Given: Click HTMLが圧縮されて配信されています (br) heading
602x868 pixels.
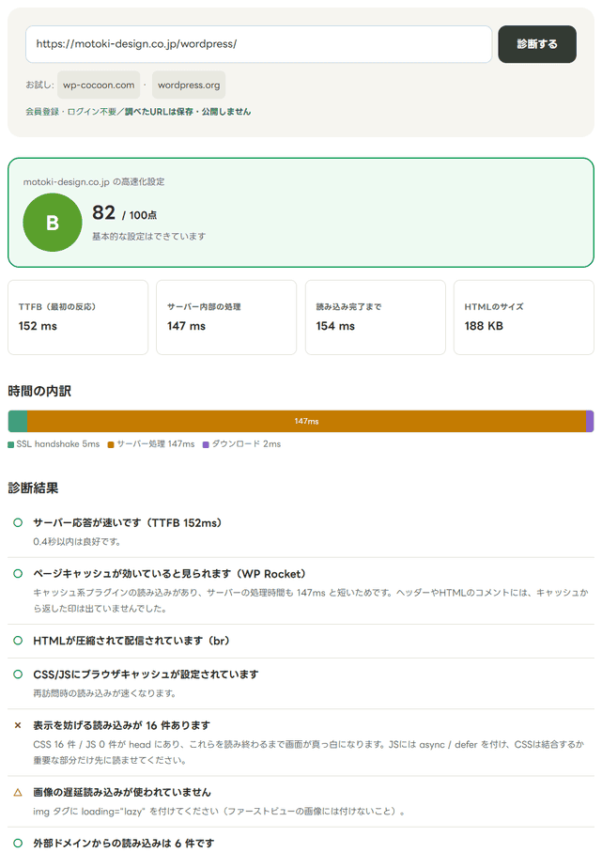Looking at the screenshot, I should pos(131,641).
